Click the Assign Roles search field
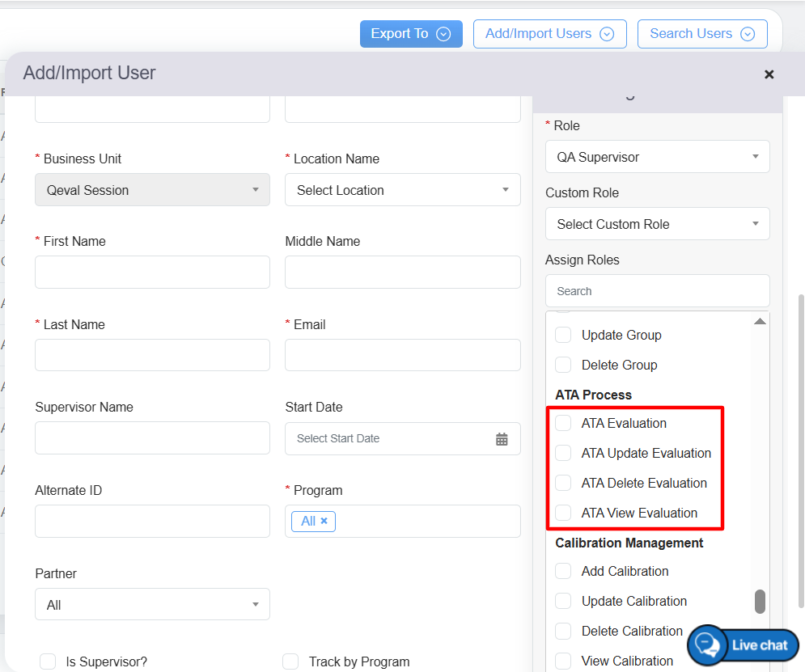The width and height of the screenshot is (805, 672). [657, 291]
